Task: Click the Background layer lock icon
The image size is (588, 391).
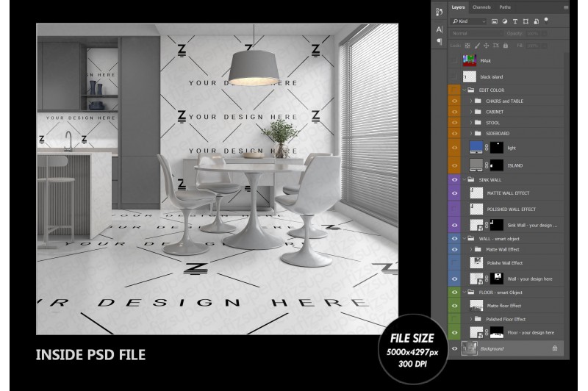Action: point(555,348)
